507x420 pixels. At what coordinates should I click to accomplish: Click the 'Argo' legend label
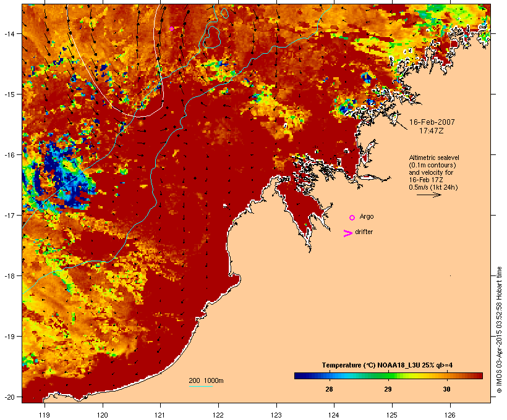click(367, 216)
